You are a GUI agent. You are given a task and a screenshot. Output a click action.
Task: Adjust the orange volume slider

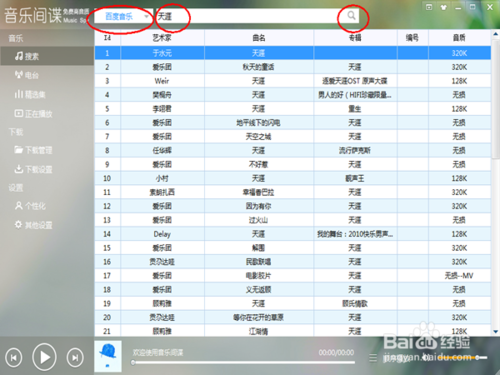tap(463, 358)
